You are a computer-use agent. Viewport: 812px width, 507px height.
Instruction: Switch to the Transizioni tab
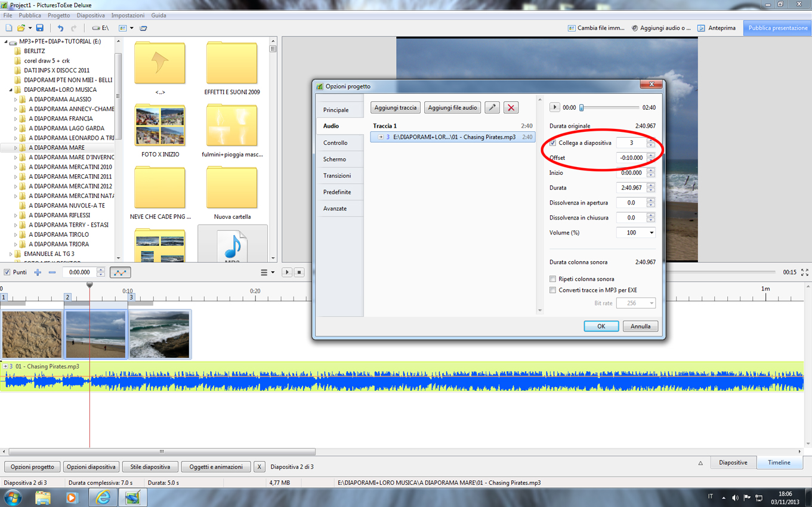[337, 176]
